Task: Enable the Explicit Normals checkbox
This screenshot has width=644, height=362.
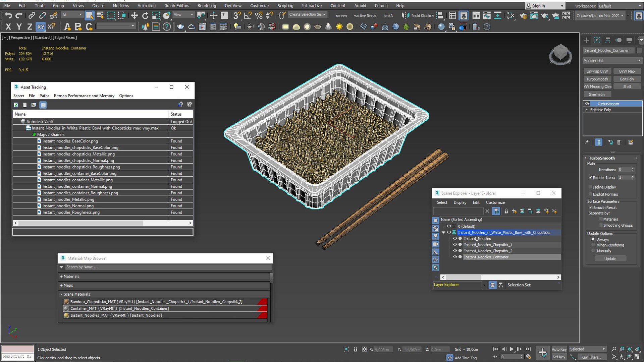Action: click(590, 194)
